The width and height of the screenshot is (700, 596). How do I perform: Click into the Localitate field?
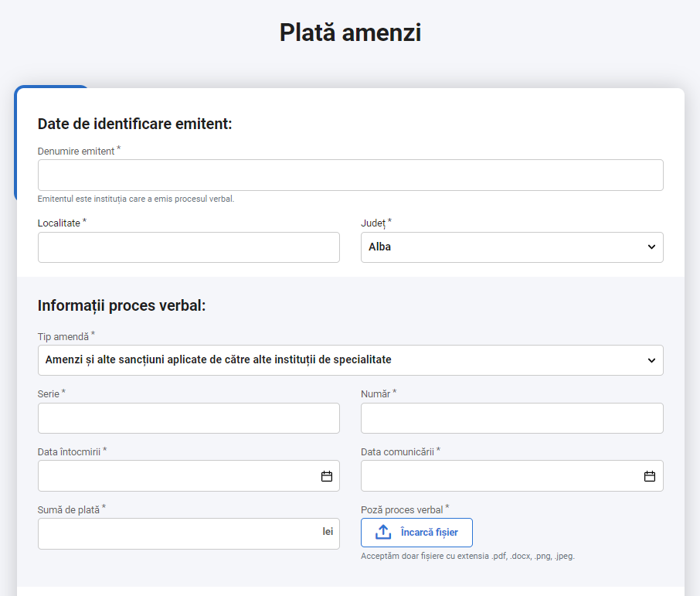189,247
